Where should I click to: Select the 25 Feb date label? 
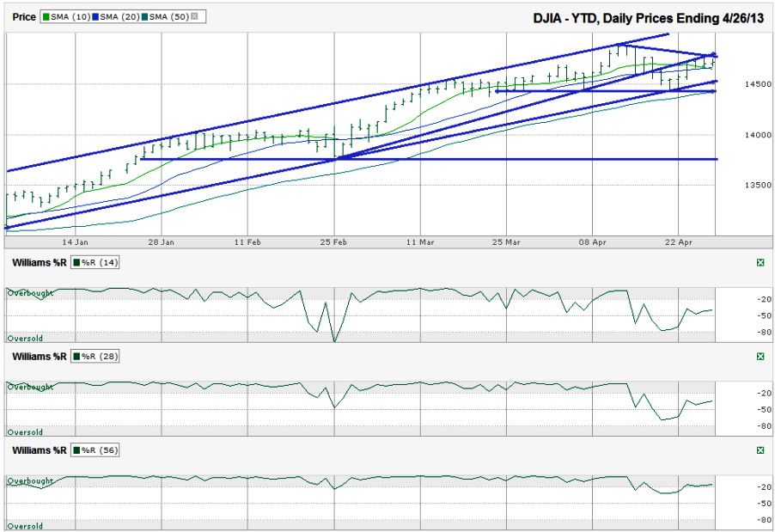tap(333, 242)
